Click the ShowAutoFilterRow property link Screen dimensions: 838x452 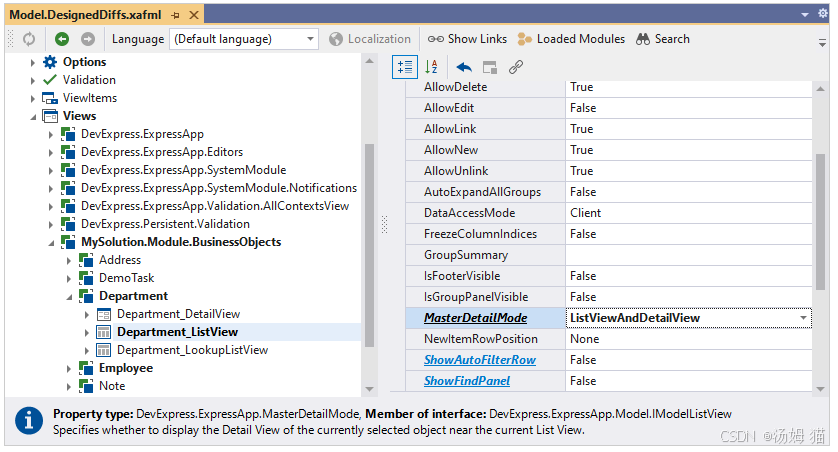[x=480, y=361]
